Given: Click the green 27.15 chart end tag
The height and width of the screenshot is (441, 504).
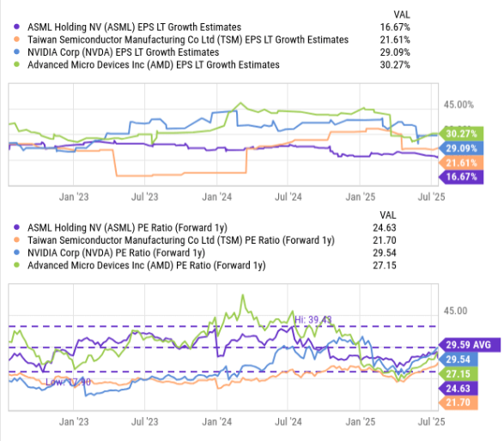Looking at the screenshot, I should tap(458, 374).
